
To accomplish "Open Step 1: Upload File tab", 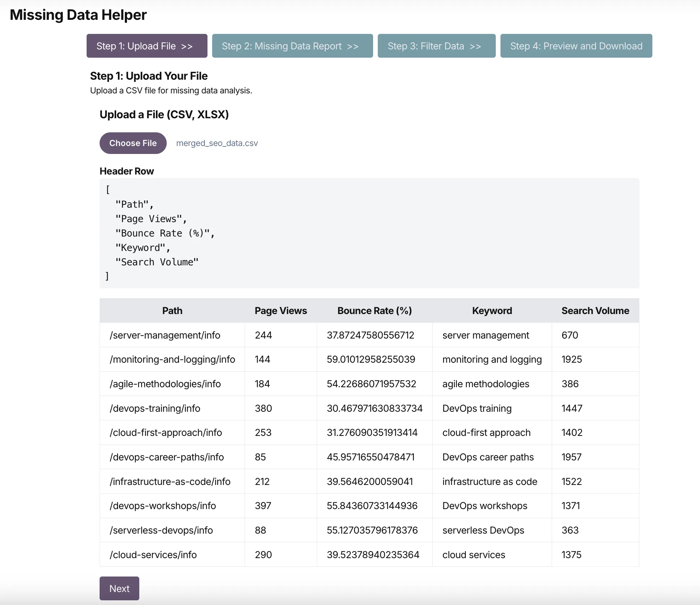I will (x=147, y=46).
